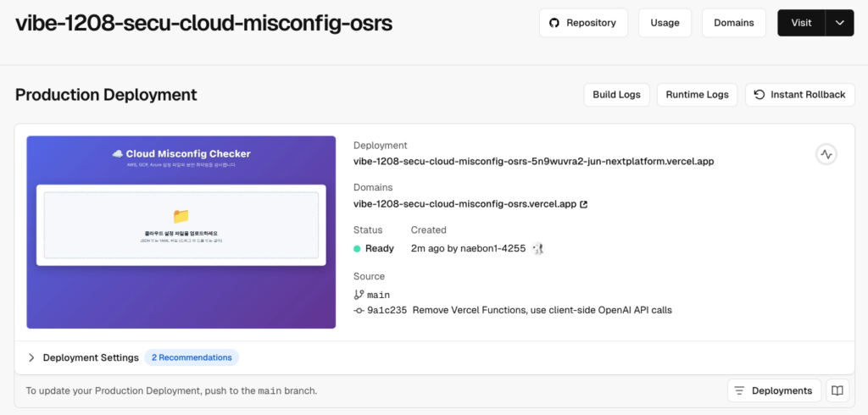The height and width of the screenshot is (415, 868).
Task: Open the Domains page button
Action: 733,23
